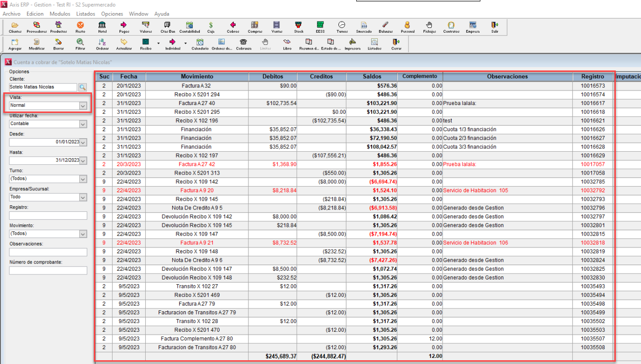
Task: Click the Proveedores toolbar icon
Action: coord(36,27)
